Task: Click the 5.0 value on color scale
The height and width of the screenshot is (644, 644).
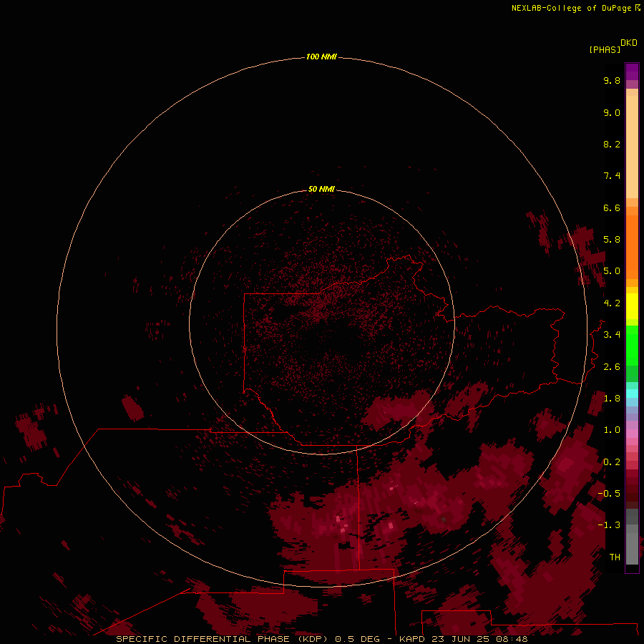Action: (x=612, y=271)
